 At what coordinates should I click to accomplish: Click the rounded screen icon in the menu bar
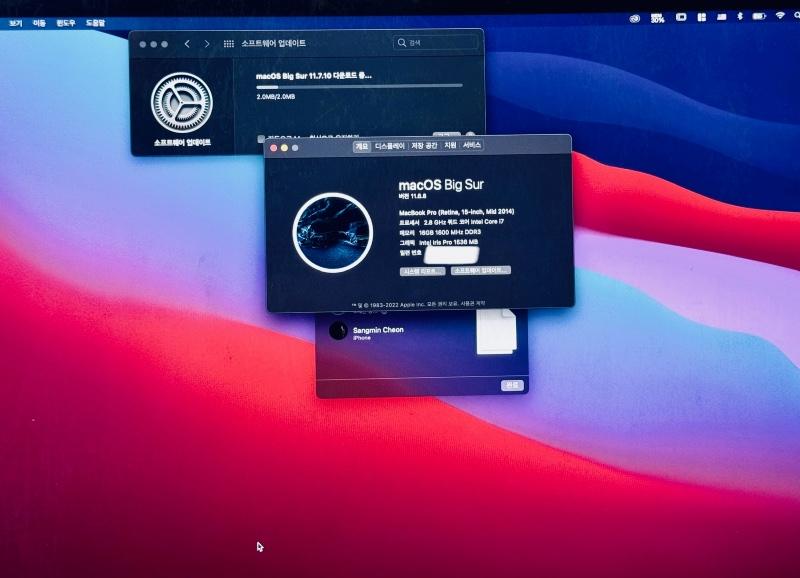pyautogui.click(x=681, y=17)
